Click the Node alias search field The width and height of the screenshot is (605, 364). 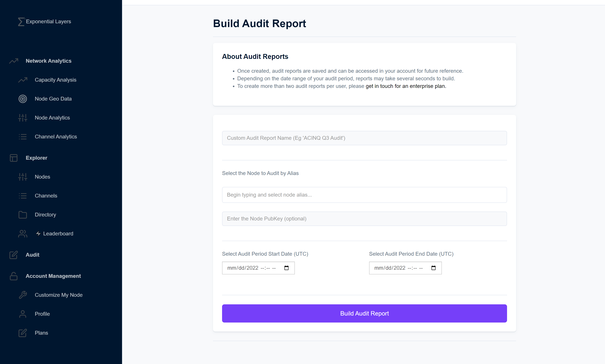[364, 195]
